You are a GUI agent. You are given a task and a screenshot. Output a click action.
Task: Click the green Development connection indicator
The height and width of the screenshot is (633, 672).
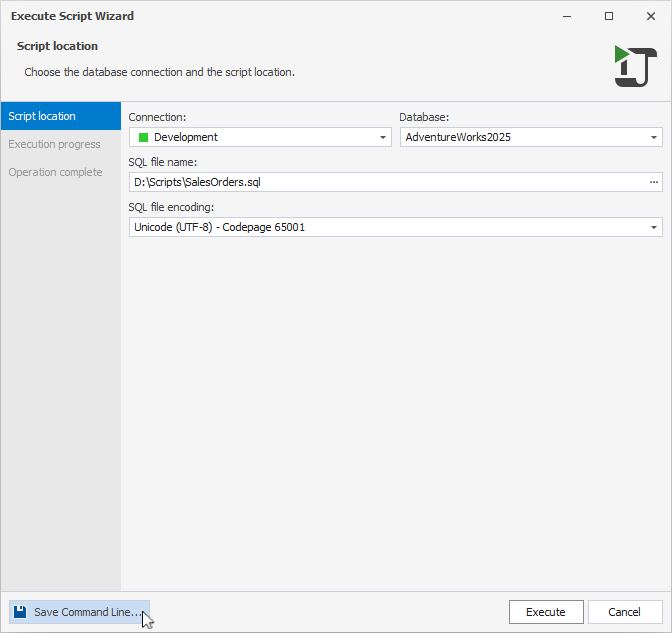[x=144, y=137]
